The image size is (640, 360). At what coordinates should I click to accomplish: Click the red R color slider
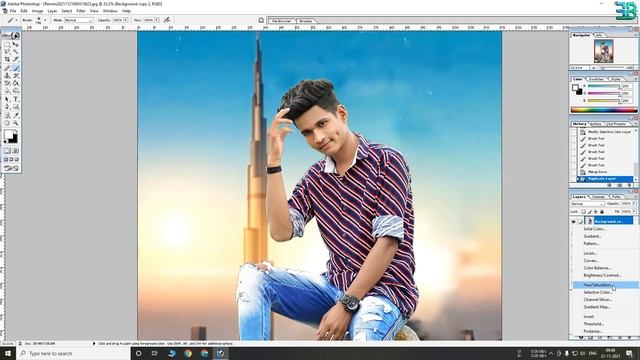point(604,86)
